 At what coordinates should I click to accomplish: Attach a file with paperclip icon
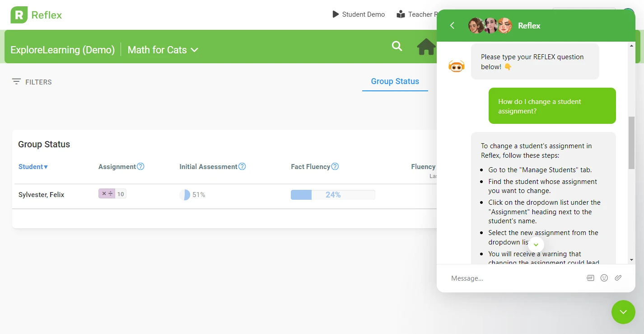click(x=618, y=278)
